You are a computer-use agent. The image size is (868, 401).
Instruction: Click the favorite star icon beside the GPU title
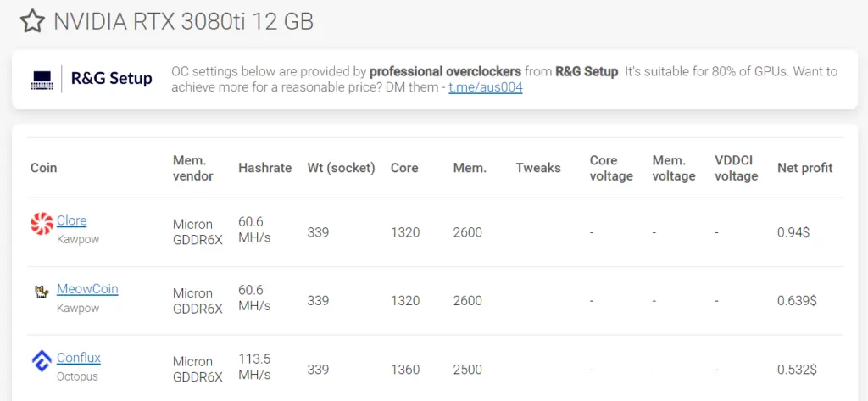(x=32, y=21)
